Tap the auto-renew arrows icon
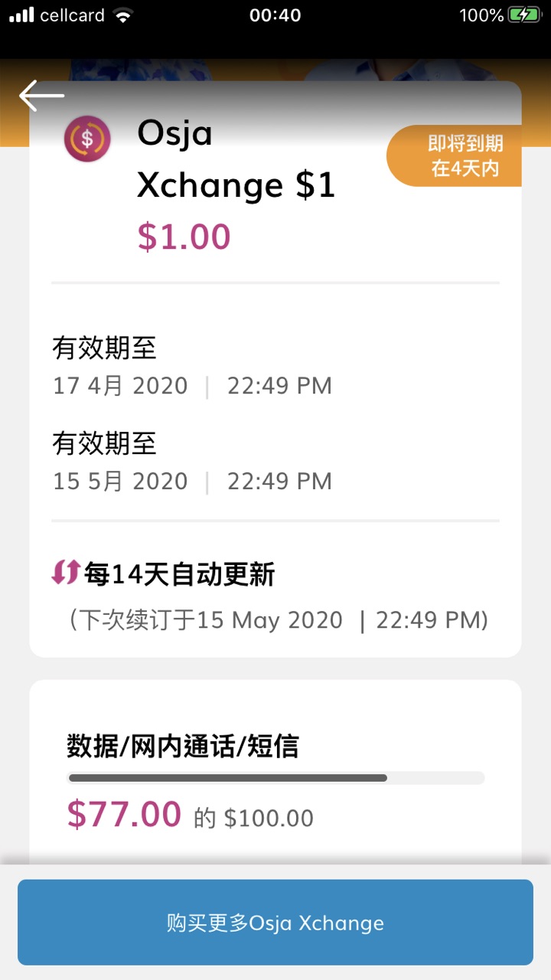This screenshot has width=551, height=980. [66, 573]
